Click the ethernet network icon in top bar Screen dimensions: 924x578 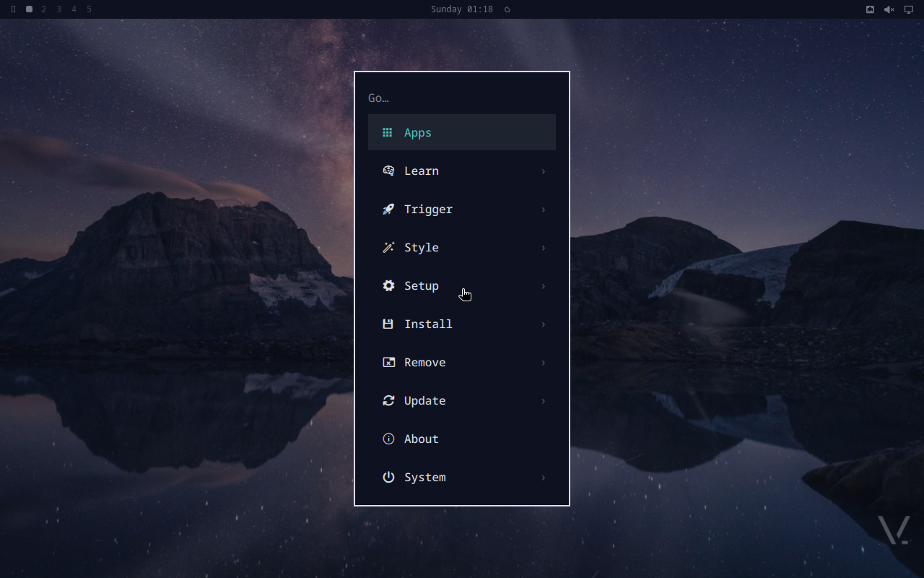click(x=870, y=9)
